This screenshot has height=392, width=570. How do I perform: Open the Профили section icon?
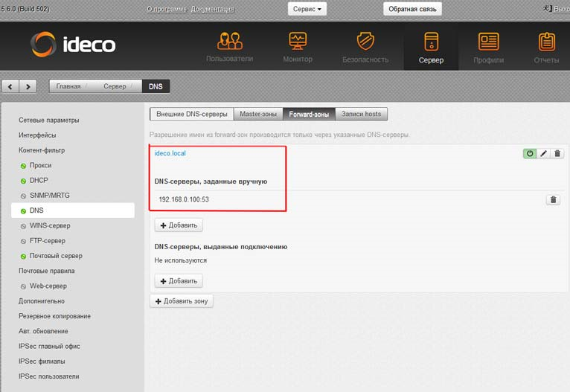click(x=488, y=42)
